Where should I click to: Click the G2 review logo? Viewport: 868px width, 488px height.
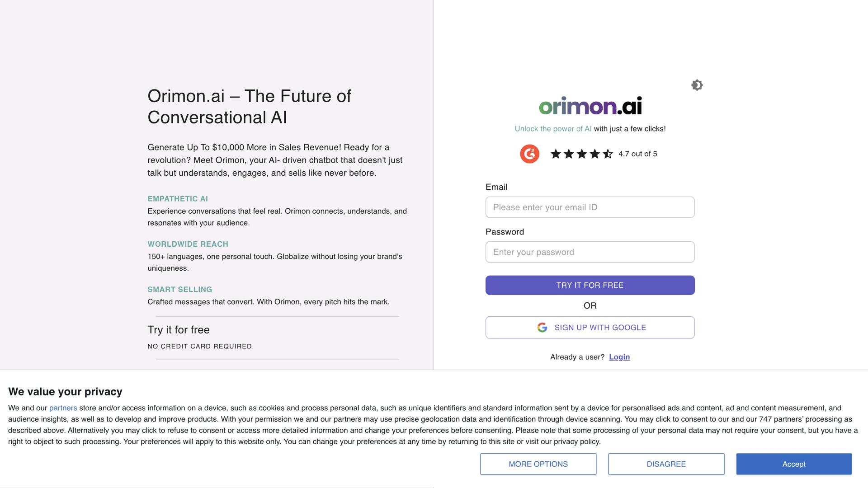tap(529, 154)
